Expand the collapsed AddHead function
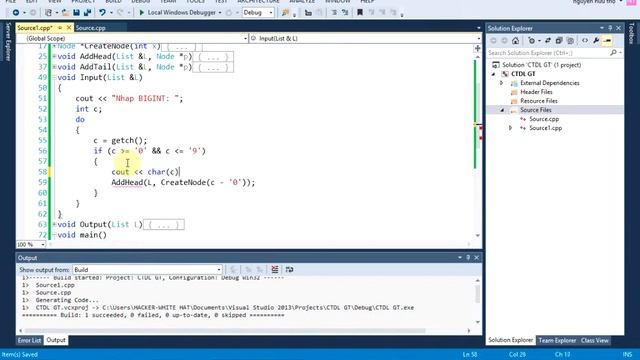Viewport: 640px width, 360px height. 54,56
